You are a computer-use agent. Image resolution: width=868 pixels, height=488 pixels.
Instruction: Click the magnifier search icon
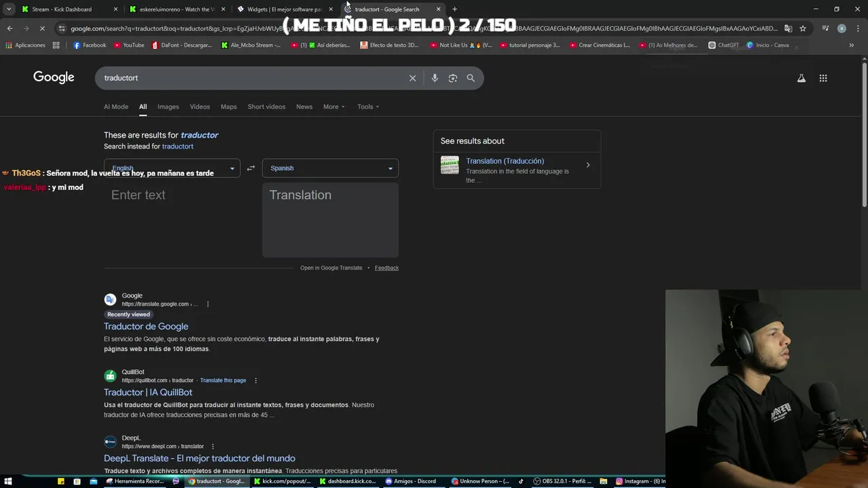471,78
